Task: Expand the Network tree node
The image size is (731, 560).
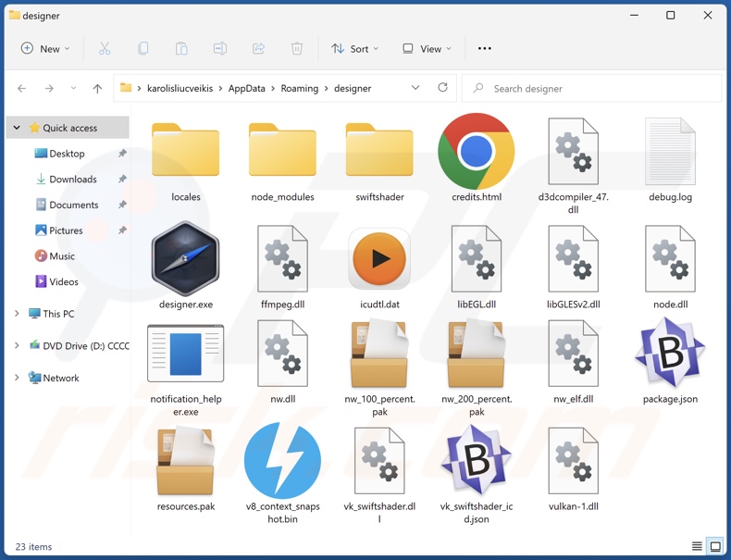Action: pos(17,378)
